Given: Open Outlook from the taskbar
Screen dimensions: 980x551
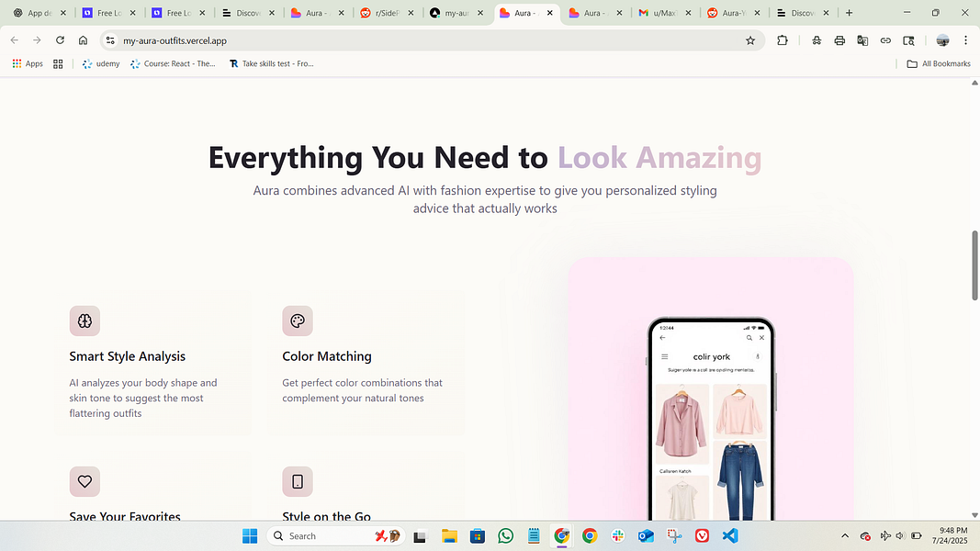Looking at the screenshot, I should coord(647,536).
